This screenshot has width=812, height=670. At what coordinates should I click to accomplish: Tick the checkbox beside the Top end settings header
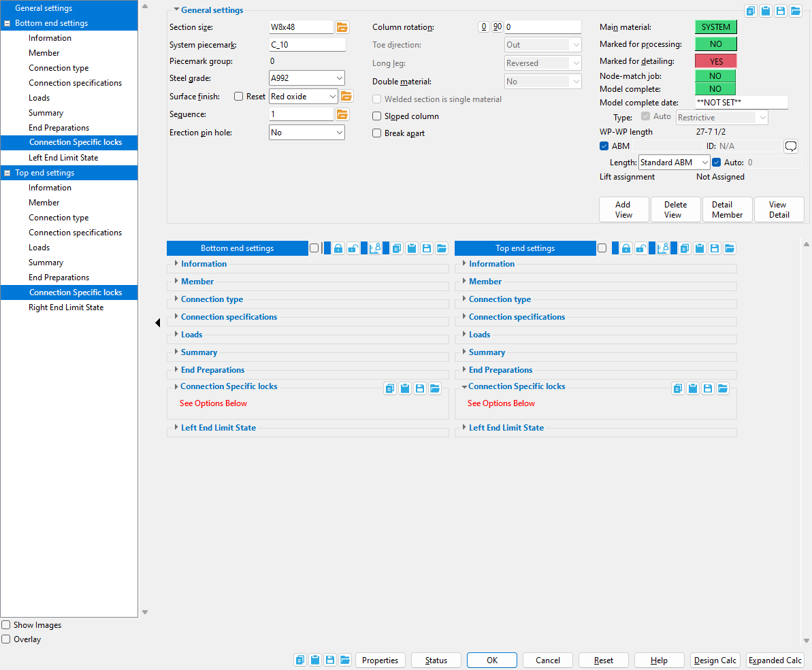point(602,248)
